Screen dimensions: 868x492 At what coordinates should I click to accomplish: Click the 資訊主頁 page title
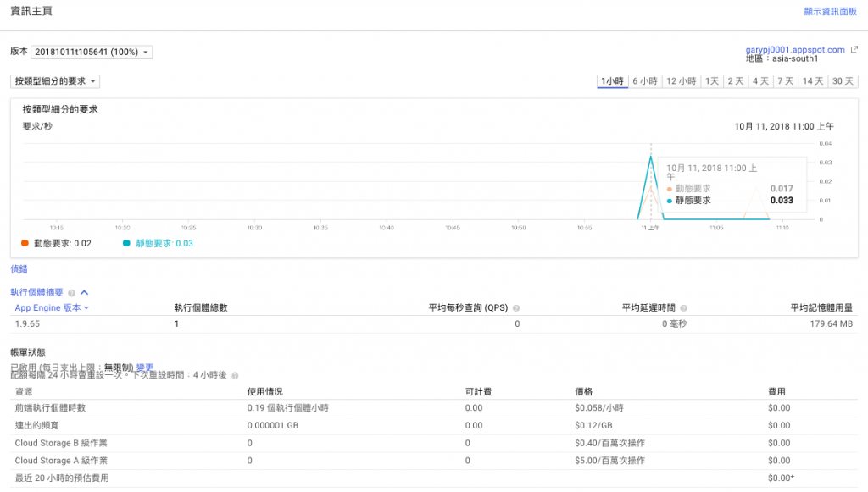click(x=31, y=11)
